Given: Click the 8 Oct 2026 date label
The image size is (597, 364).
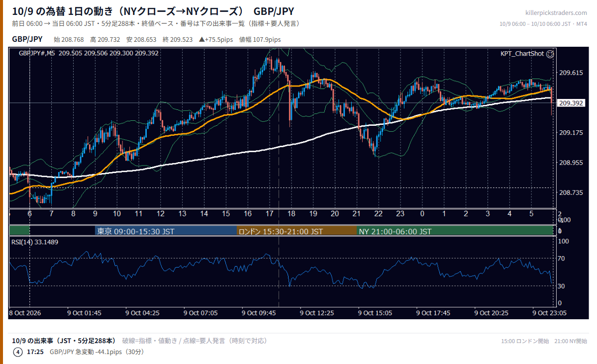Looking at the screenshot, I should [25, 313].
